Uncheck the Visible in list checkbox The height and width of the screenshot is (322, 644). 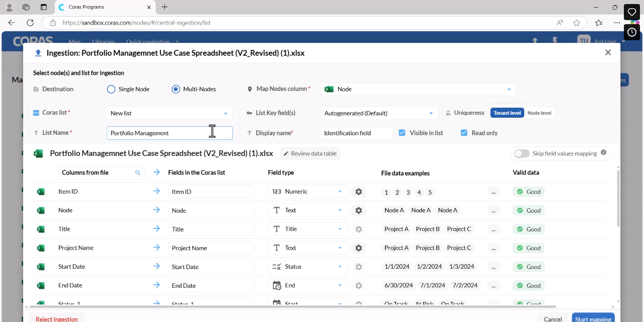click(402, 133)
